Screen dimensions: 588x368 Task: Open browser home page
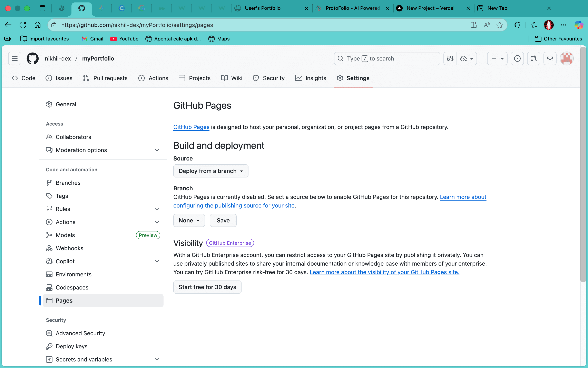pyautogui.click(x=37, y=25)
